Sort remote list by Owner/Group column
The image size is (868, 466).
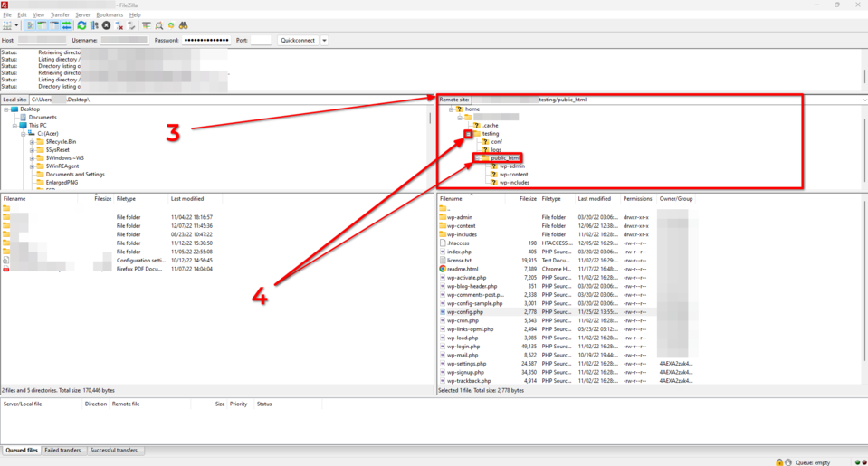click(676, 199)
